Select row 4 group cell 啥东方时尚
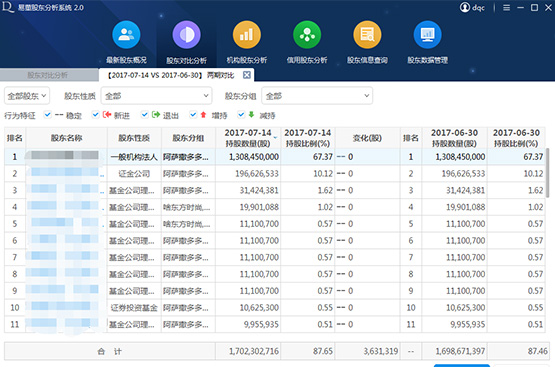Viewport: 555px width, 367px height. coord(188,207)
